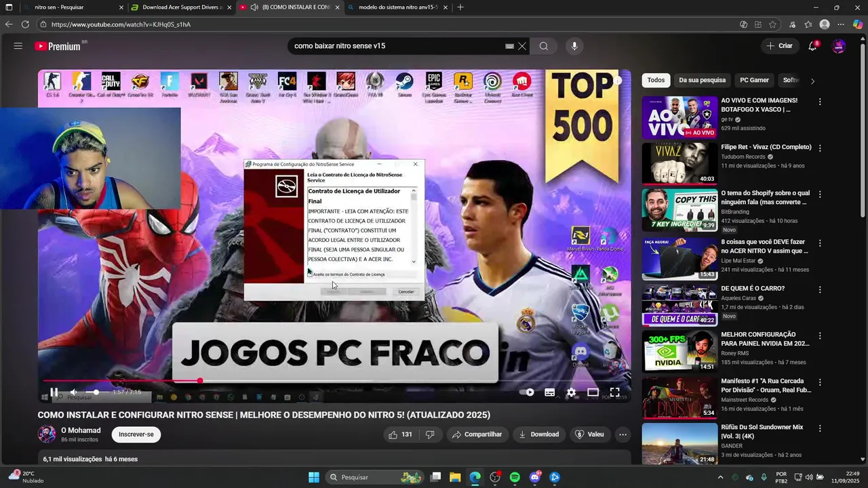The width and height of the screenshot is (868, 488).
Task: Go back in the browser
Action: pyautogui.click(x=9, y=24)
